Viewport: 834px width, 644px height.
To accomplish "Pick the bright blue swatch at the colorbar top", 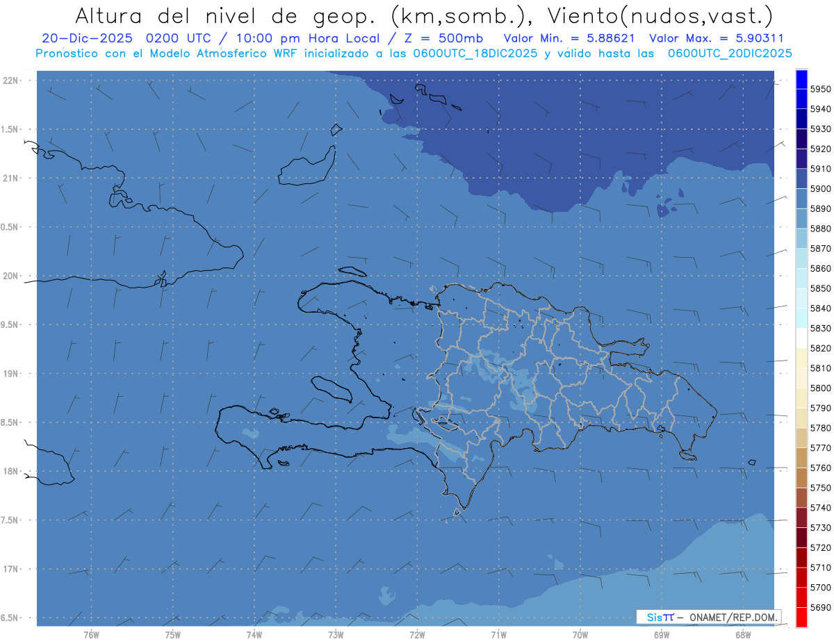I will point(801,79).
